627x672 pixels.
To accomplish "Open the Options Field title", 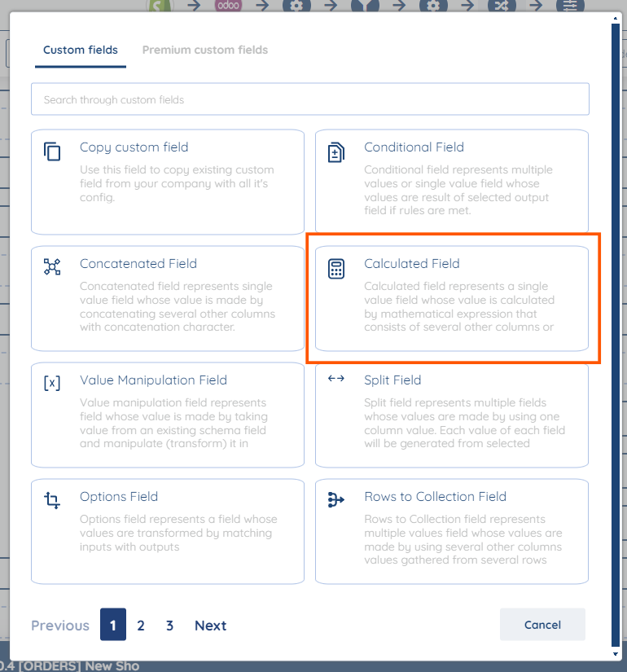I will [119, 497].
